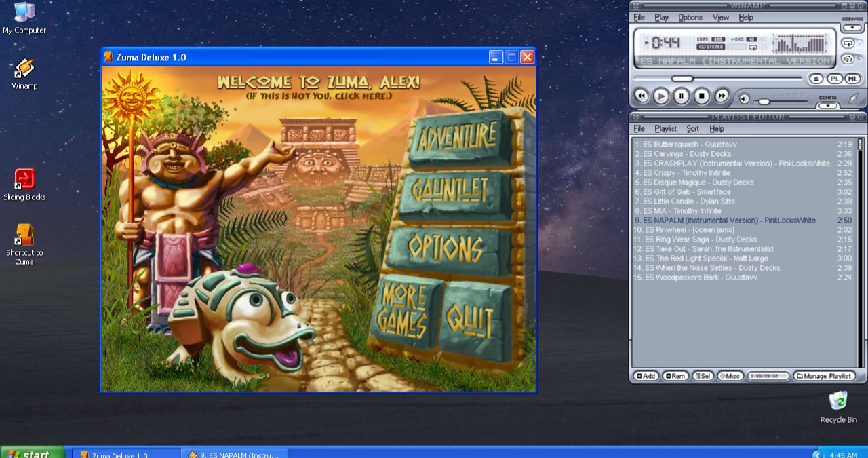
Task: Stop playback in Winamp
Action: [702, 96]
